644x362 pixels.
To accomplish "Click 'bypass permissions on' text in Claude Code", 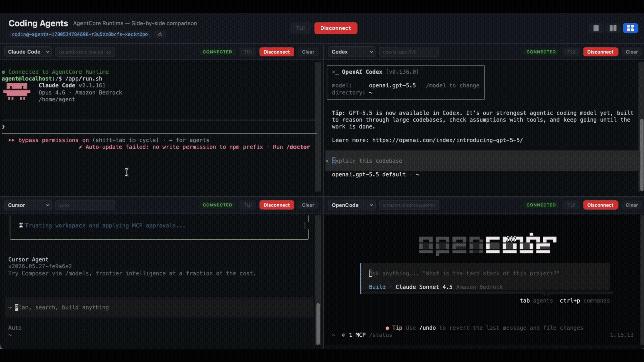I will pos(53,140).
